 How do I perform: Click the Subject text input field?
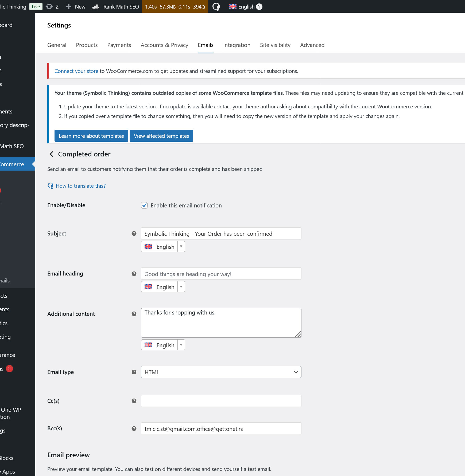(x=221, y=234)
